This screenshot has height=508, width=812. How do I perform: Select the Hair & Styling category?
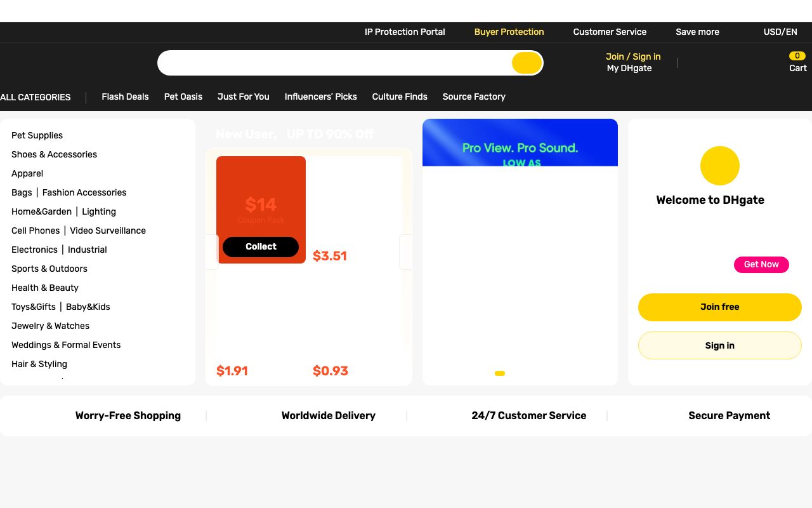(x=39, y=364)
